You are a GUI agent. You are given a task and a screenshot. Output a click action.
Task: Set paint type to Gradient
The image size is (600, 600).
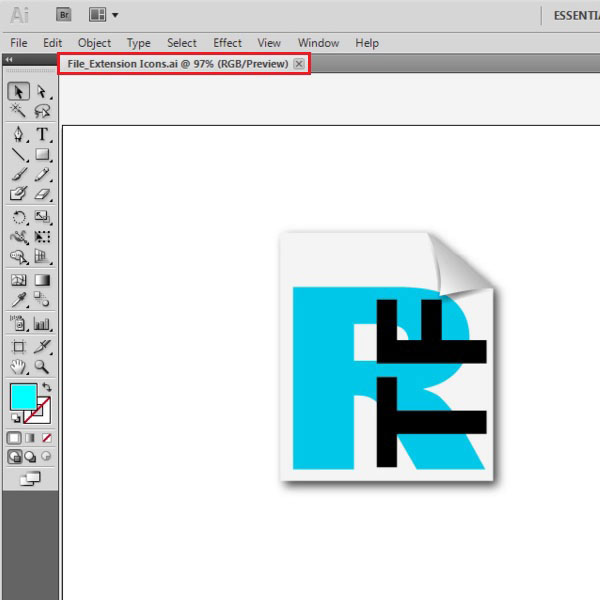[30, 438]
